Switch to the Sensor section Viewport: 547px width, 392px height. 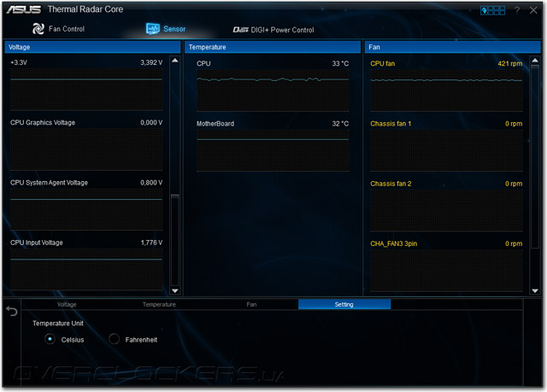tap(166, 29)
